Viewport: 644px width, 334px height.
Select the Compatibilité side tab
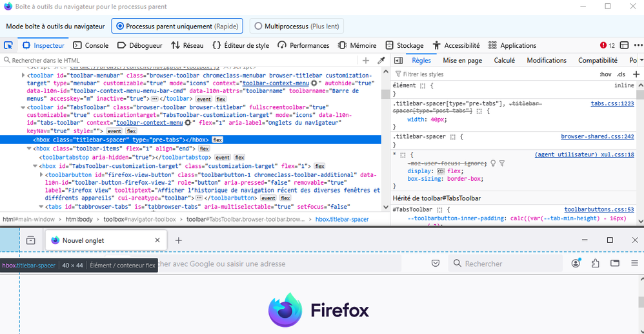point(598,61)
